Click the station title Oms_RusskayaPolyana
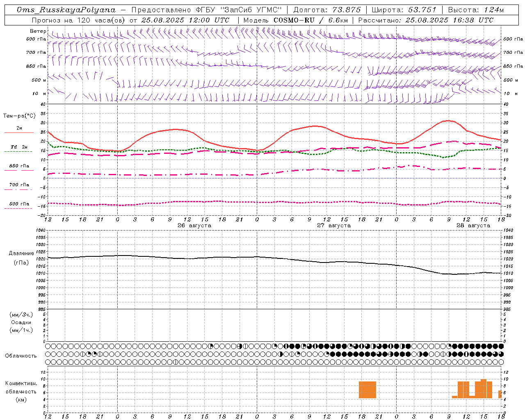 click(x=66, y=10)
